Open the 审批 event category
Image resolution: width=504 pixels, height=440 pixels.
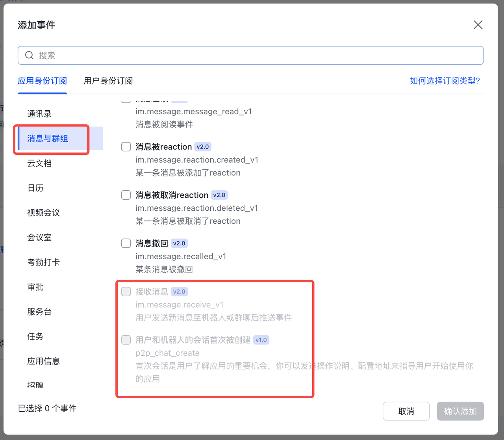click(35, 287)
